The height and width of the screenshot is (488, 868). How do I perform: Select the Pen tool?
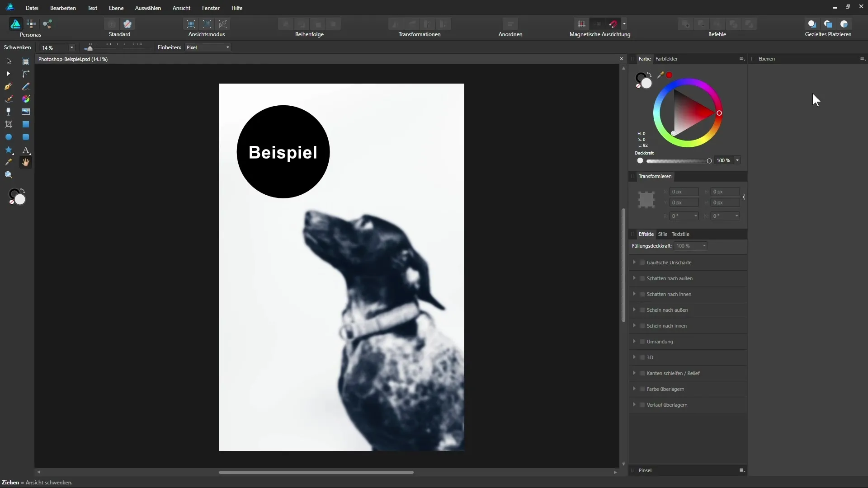click(x=9, y=86)
